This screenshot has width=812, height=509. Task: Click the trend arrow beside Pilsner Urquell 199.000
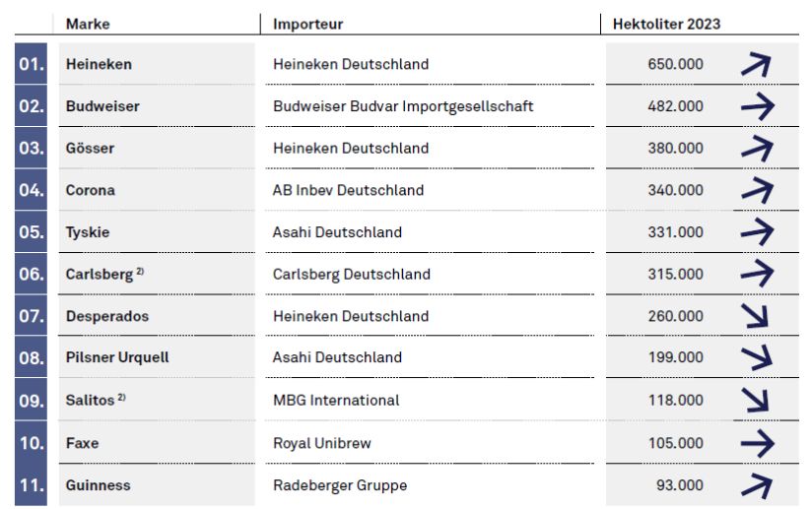point(757,357)
